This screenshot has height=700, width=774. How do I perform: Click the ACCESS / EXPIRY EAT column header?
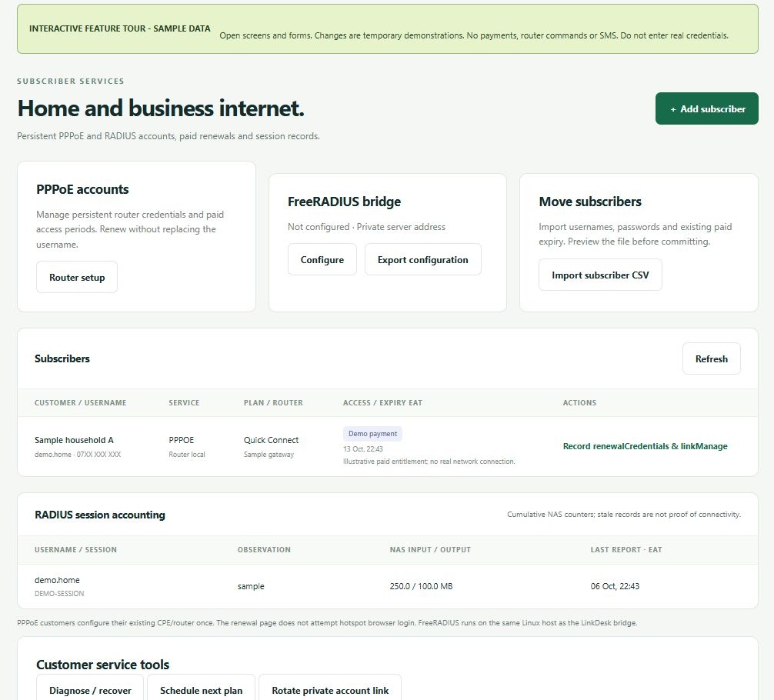coord(382,403)
